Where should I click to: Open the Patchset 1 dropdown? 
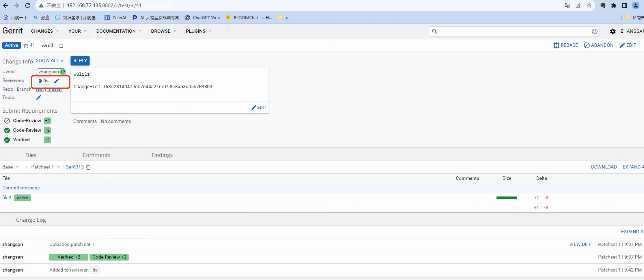[x=45, y=167]
